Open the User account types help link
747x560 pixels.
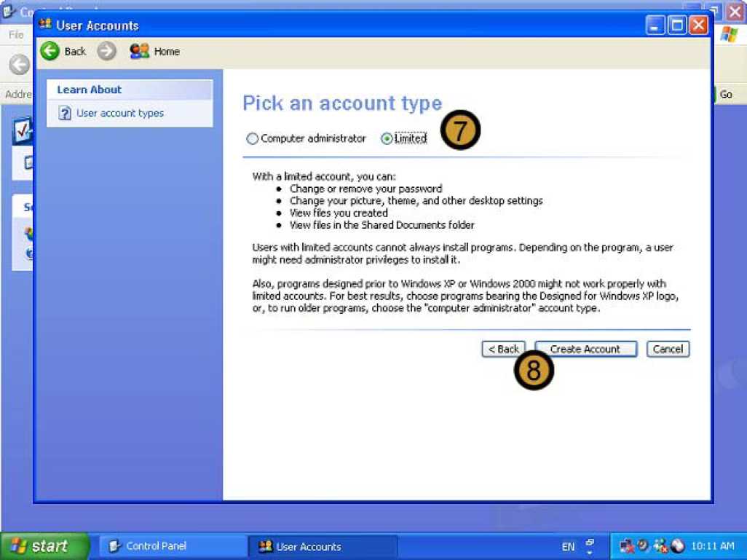120,113
